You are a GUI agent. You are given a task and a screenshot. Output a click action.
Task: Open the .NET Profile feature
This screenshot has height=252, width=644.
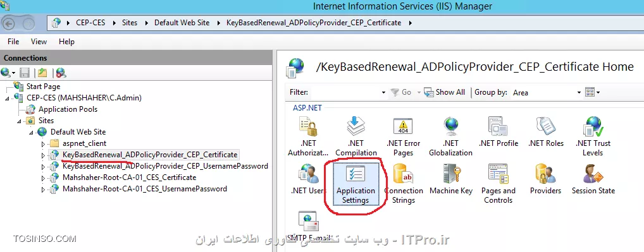[498, 132]
